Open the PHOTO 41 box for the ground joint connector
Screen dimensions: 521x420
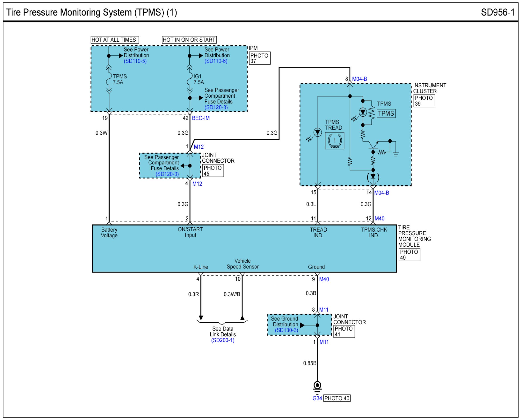point(344,332)
